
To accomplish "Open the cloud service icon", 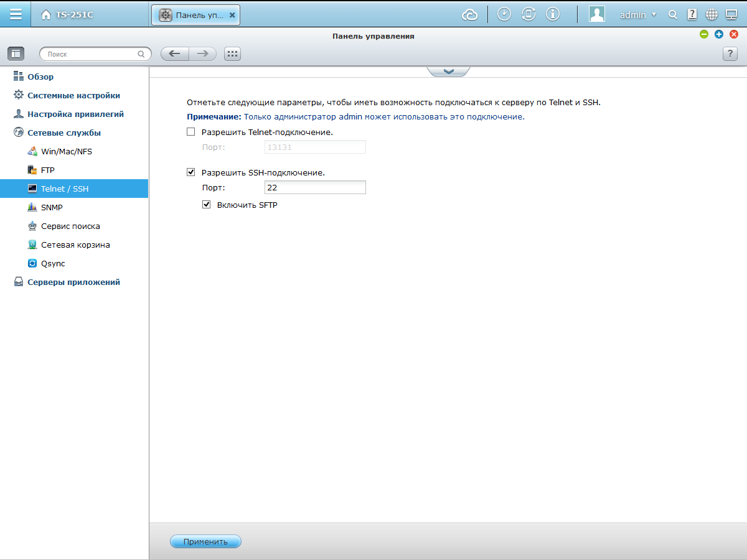I will (469, 14).
